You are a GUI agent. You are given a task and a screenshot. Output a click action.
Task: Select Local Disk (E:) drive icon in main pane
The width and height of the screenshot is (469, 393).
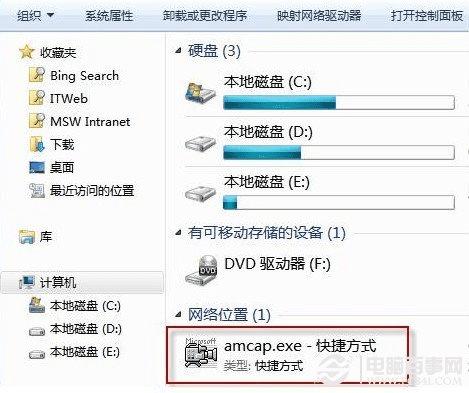(200, 193)
